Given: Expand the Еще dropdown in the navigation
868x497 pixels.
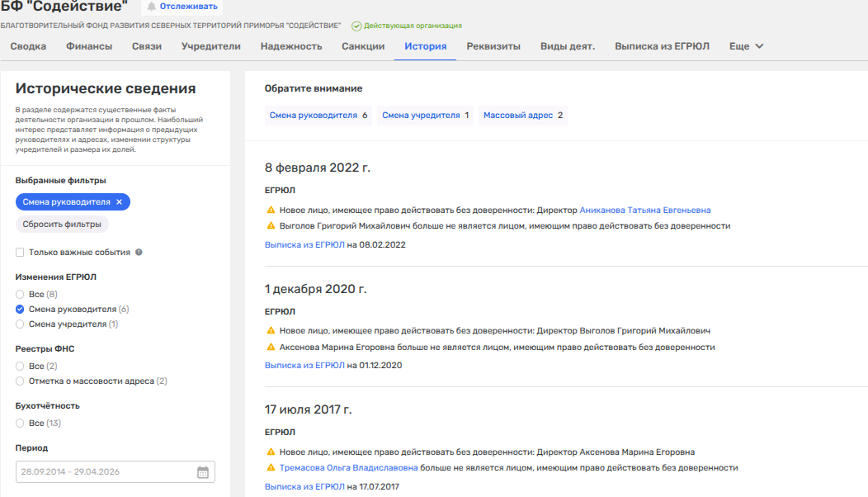Looking at the screenshot, I should (x=747, y=46).
